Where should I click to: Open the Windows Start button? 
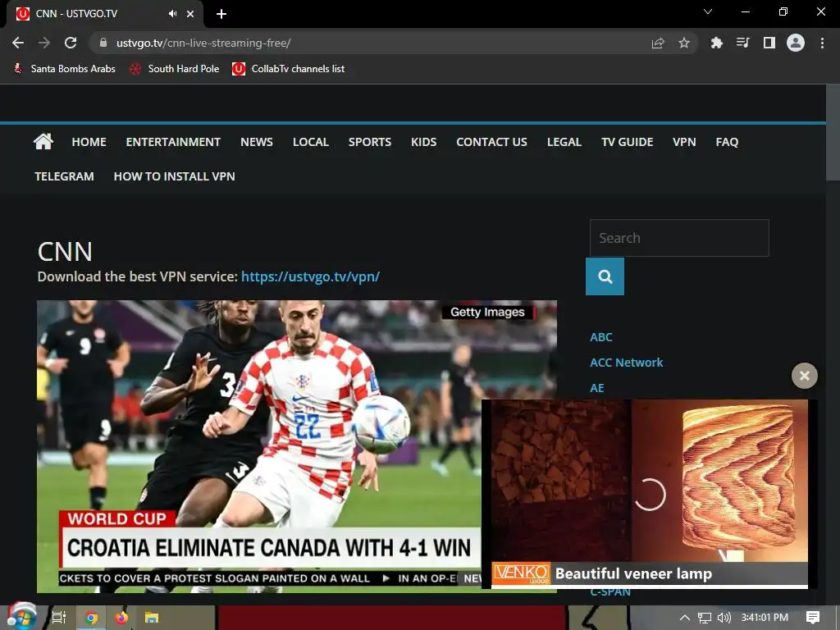click(21, 616)
